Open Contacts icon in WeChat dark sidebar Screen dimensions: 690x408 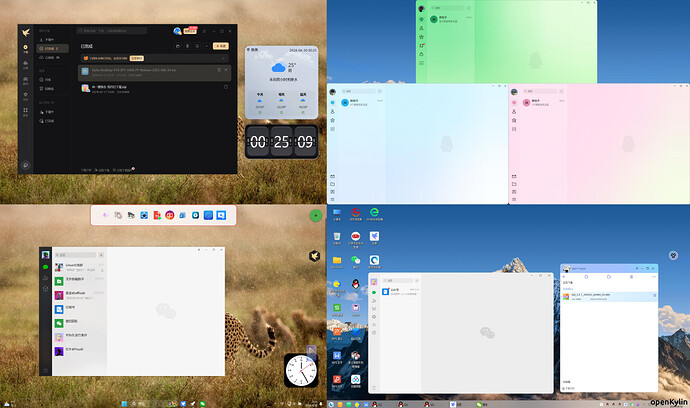[x=46, y=279]
